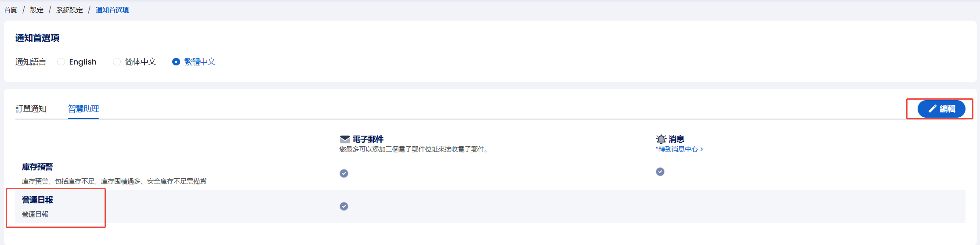Go to 設定 breadcrumb

[37, 10]
